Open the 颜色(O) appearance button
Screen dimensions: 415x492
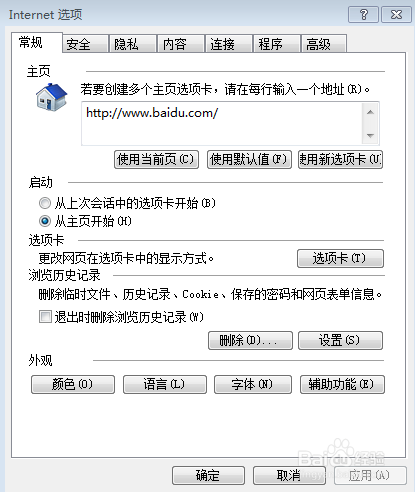73,384
